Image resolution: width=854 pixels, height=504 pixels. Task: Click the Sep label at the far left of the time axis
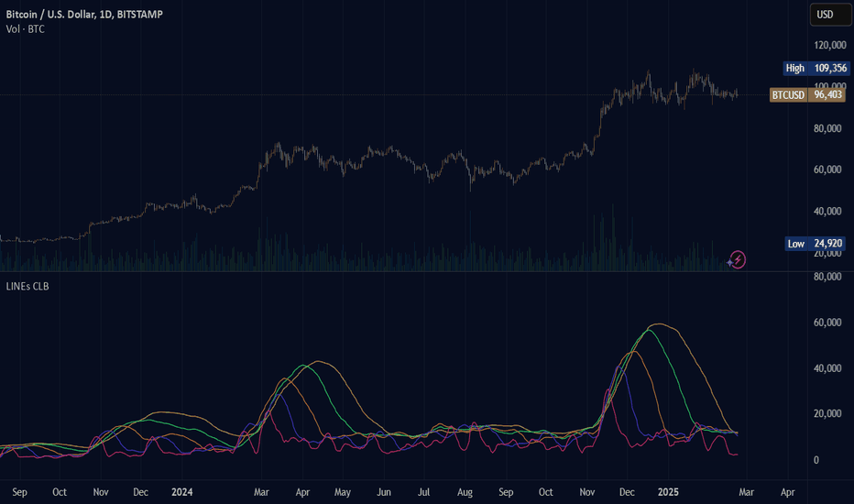19,492
